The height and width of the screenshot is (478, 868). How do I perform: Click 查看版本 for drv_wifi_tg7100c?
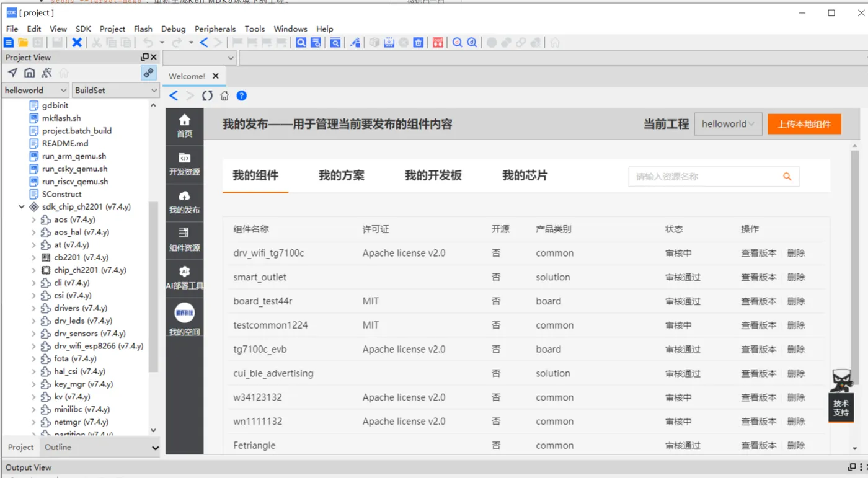758,253
